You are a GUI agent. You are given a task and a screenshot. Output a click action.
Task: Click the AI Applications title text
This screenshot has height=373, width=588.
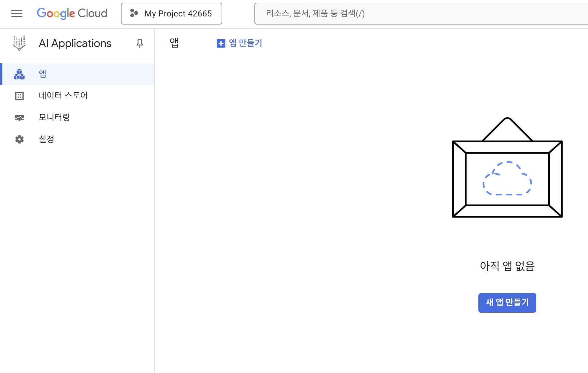(75, 43)
